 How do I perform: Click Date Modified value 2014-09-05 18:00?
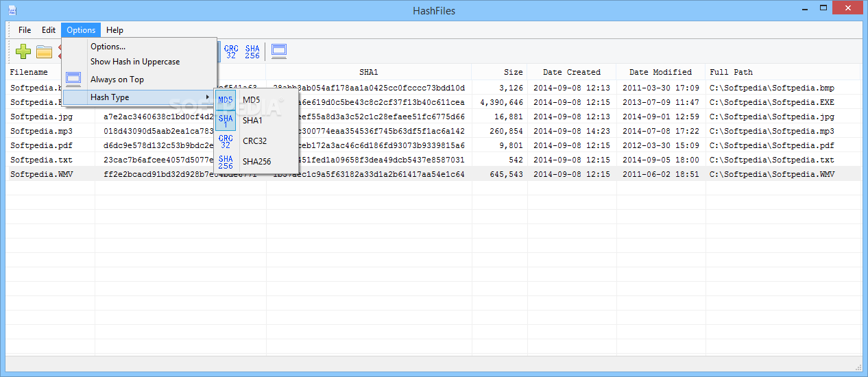pos(661,160)
